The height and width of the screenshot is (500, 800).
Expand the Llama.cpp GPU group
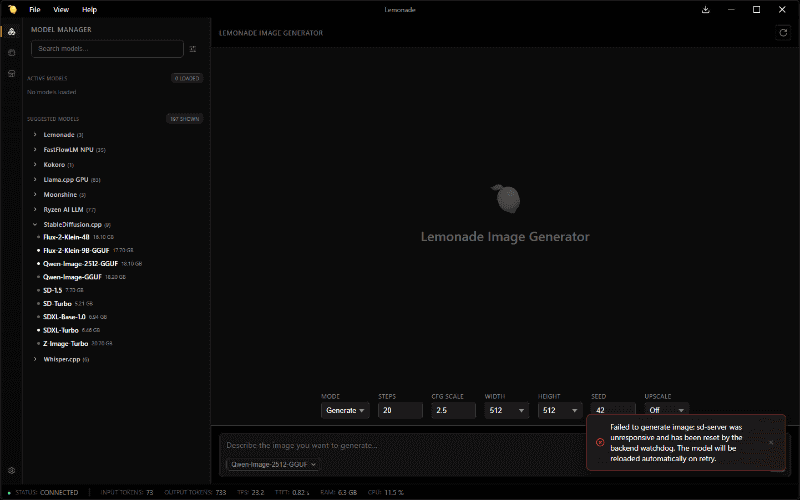(66, 180)
